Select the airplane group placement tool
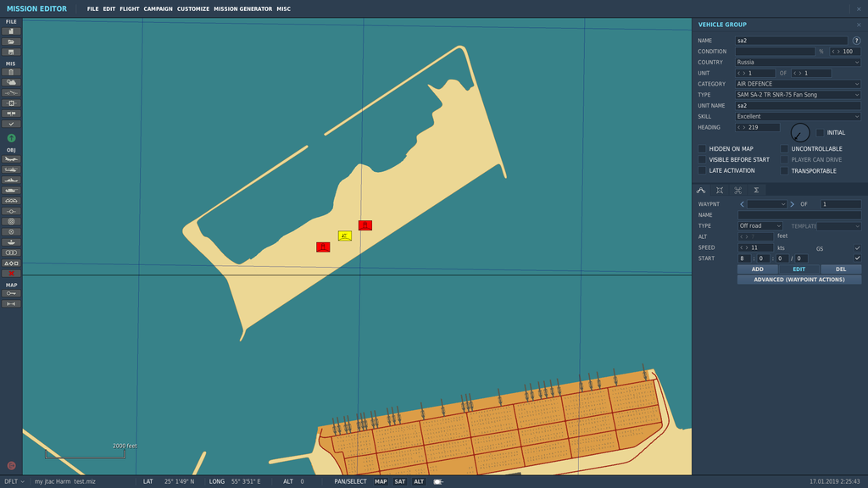Viewport: 868px width, 488px height. coord(11,159)
